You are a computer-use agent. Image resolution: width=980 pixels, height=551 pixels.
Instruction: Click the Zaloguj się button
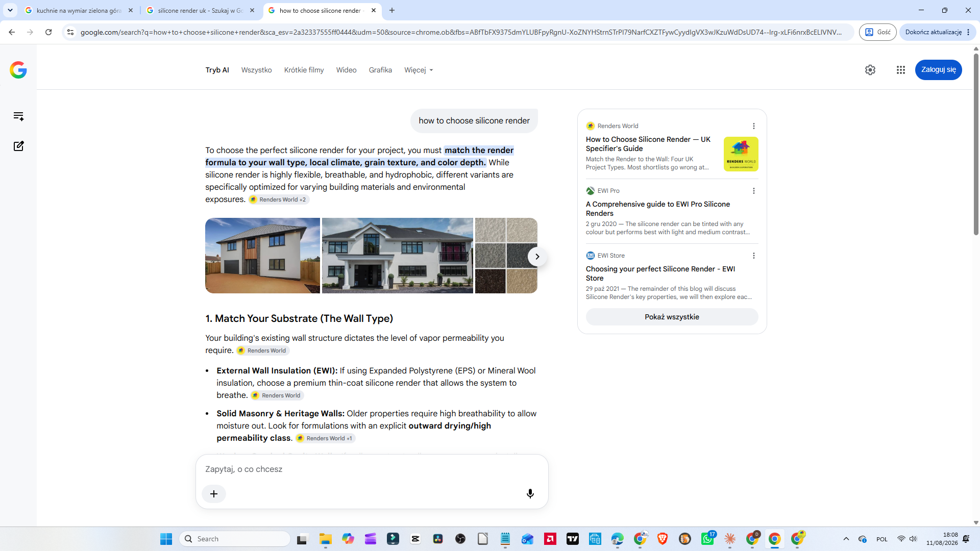tap(938, 70)
